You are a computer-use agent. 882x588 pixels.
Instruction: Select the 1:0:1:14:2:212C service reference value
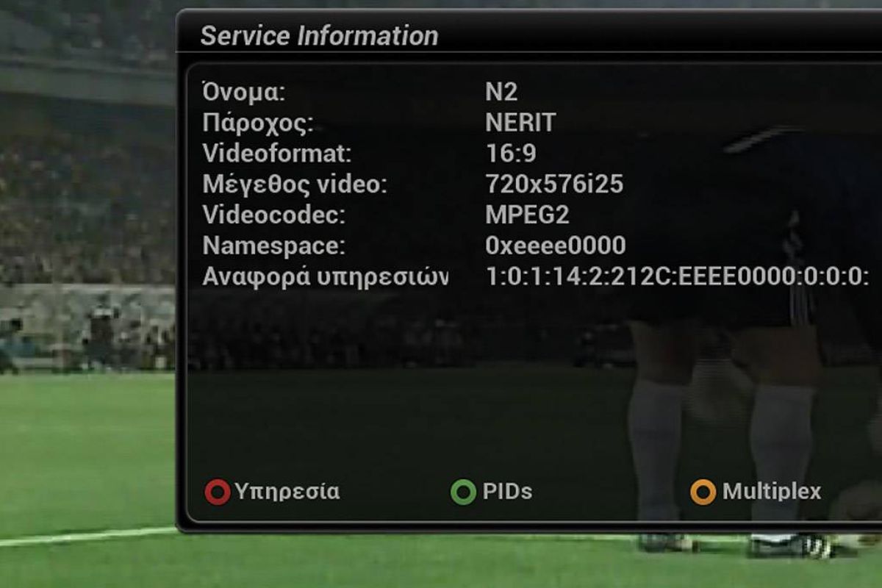click(x=678, y=277)
